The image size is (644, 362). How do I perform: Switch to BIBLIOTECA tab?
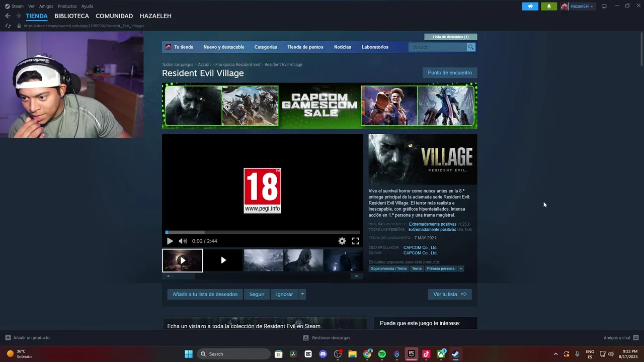(72, 16)
